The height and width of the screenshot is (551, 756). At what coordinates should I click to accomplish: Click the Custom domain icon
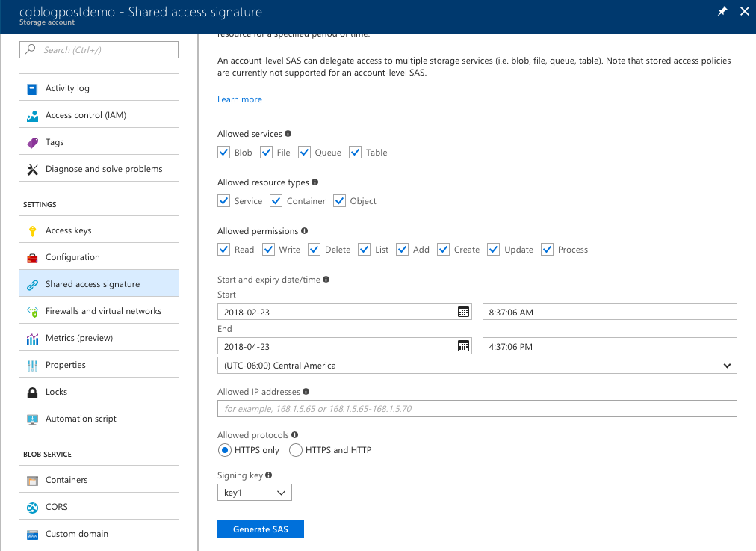[x=32, y=535]
